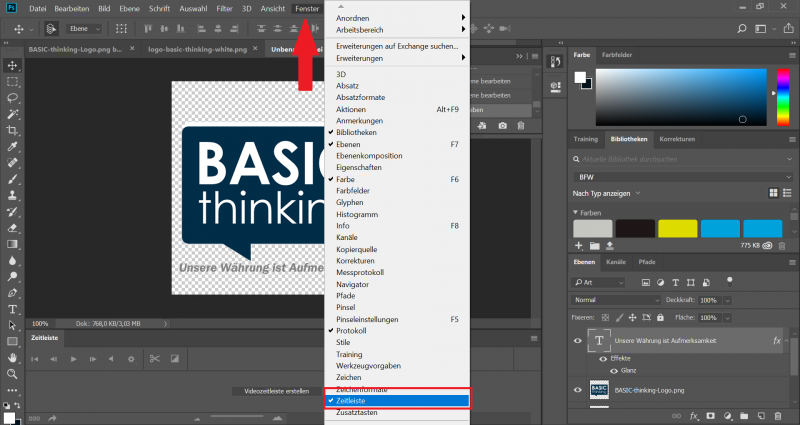Open the Ebene dropdown in options bar
Image resolution: width=800 pixels, height=425 pixels.
coord(84,29)
